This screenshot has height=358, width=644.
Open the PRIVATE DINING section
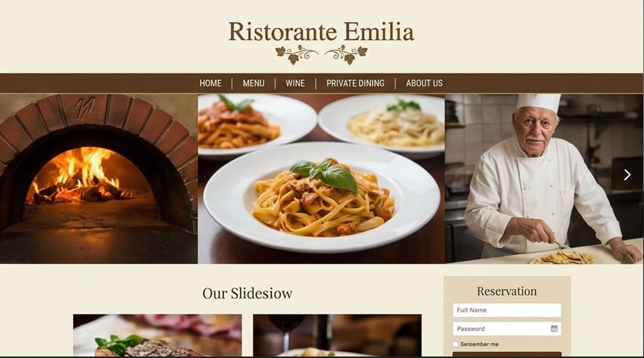tap(355, 83)
